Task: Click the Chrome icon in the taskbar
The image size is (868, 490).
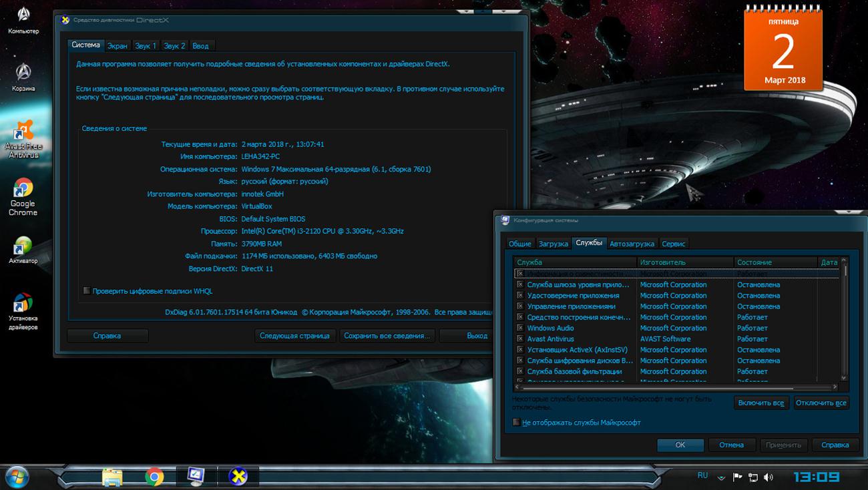Action: pos(154,476)
